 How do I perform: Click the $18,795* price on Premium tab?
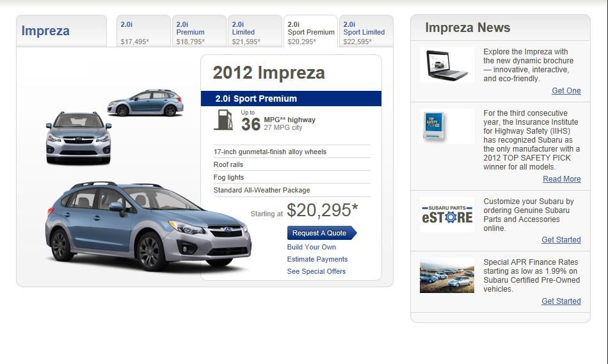pyautogui.click(x=190, y=42)
